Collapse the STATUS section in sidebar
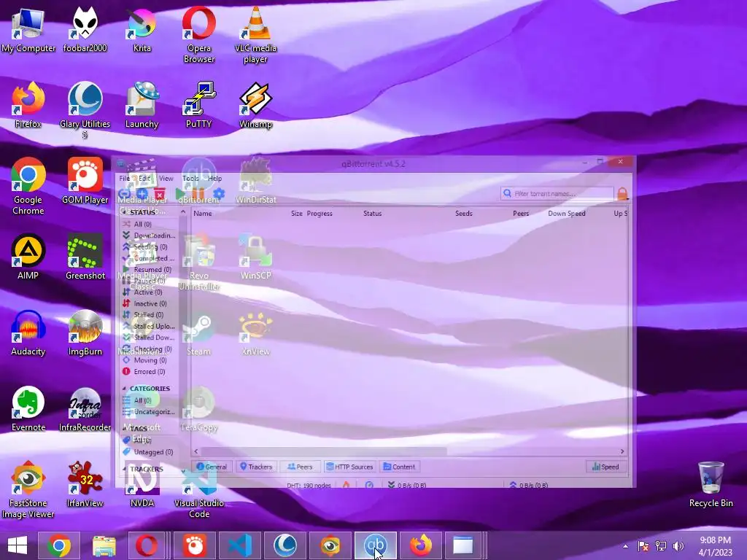The image size is (747, 560). [123, 212]
